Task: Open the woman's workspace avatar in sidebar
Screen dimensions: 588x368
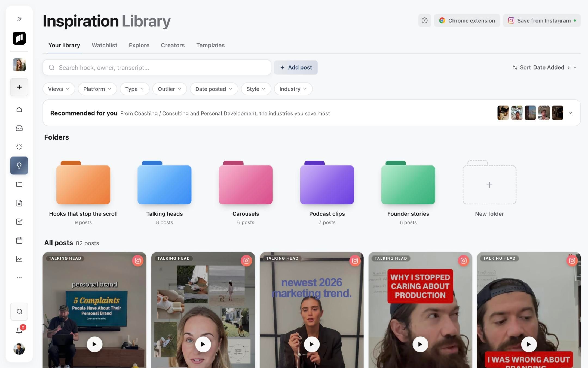Action: click(19, 65)
